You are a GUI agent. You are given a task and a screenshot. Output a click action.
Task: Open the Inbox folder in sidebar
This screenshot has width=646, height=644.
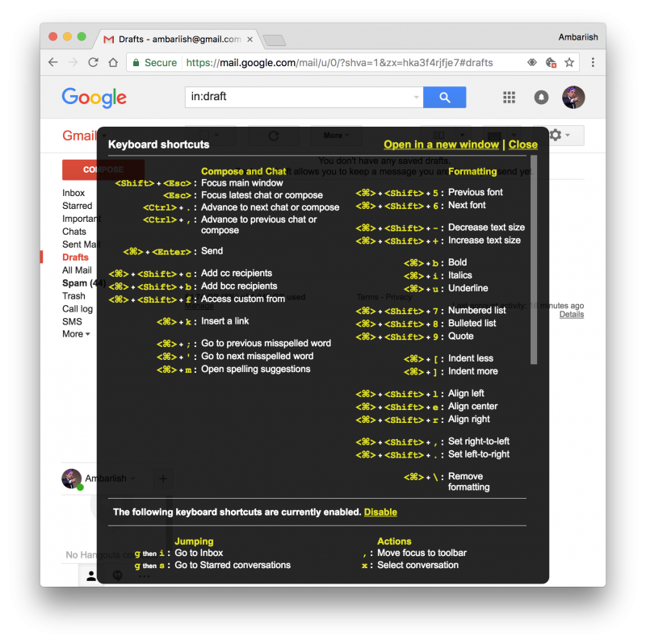click(x=73, y=193)
